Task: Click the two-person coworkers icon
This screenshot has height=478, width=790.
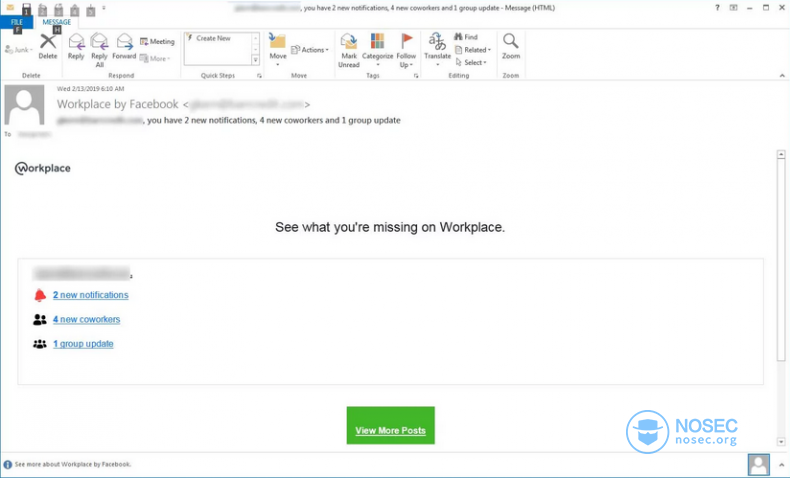Action: point(40,319)
